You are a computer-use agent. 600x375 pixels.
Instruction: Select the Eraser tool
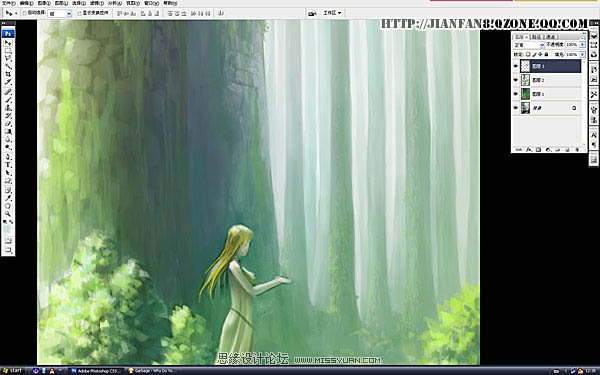(x=8, y=124)
